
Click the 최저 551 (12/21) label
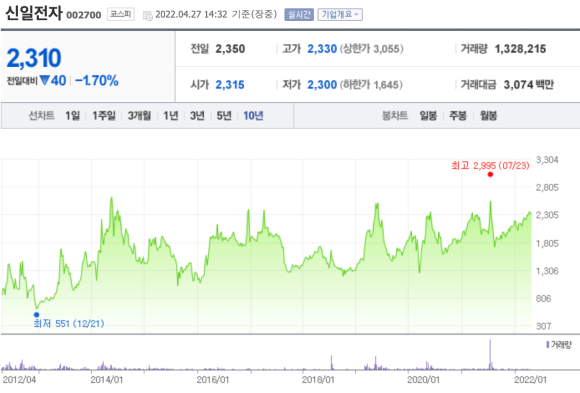(x=69, y=324)
